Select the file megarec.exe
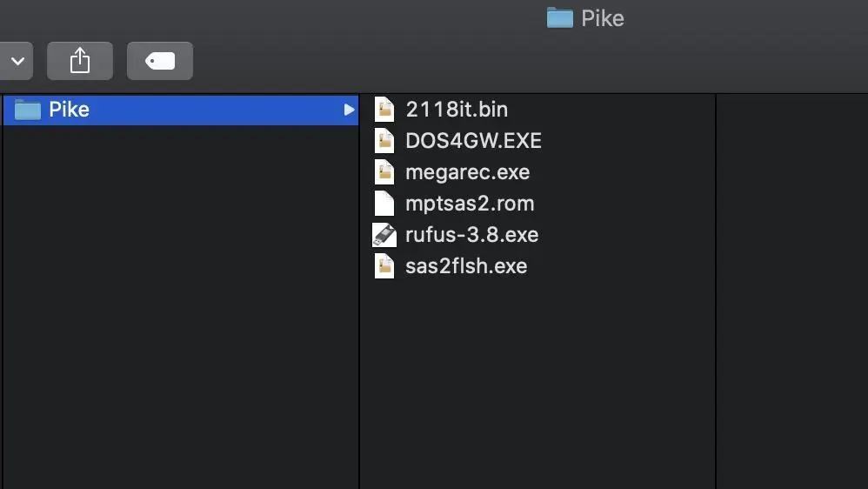The height and width of the screenshot is (489, 868). [467, 172]
